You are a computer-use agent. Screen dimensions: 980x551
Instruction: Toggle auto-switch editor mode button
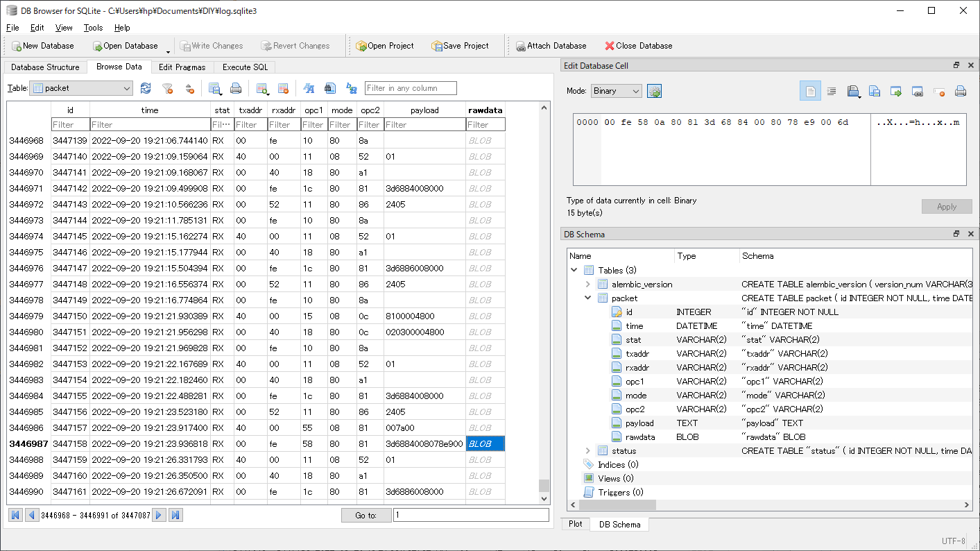coord(654,91)
